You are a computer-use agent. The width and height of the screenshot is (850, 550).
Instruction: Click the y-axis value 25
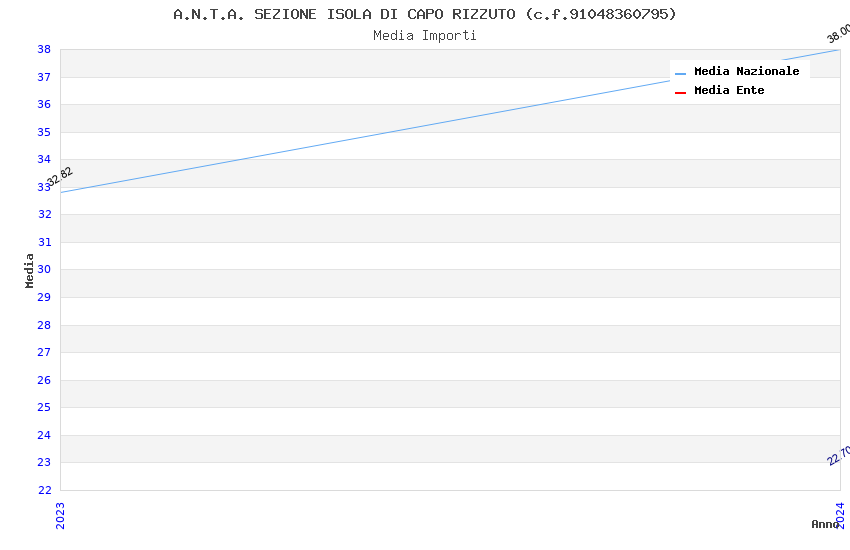coord(44,407)
